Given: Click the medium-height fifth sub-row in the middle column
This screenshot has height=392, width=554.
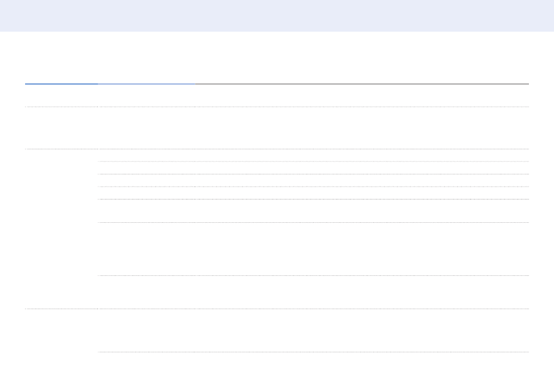Looking at the screenshot, I should 146,211.
